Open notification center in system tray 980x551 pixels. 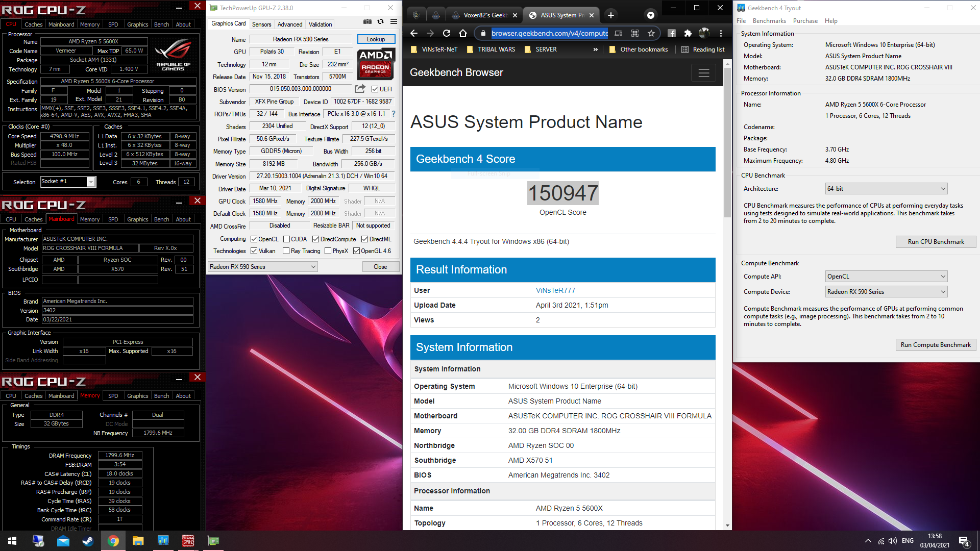964,541
